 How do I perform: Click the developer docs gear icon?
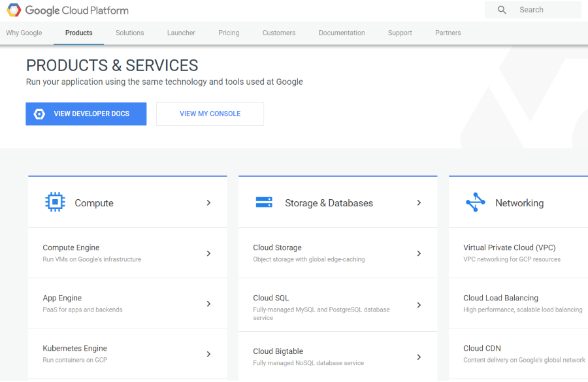[39, 114]
